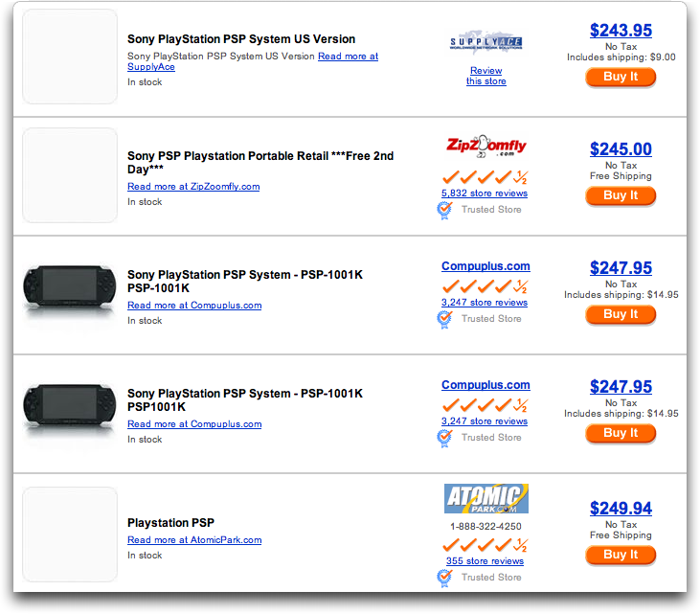Click AtomicPark's checkmark rating icons

click(x=485, y=545)
